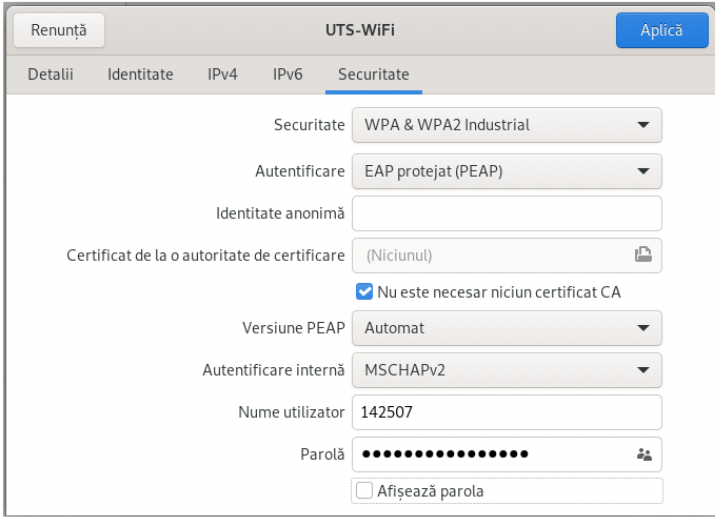Click the Renunță button
The width and height of the screenshot is (718, 520).
(x=59, y=30)
